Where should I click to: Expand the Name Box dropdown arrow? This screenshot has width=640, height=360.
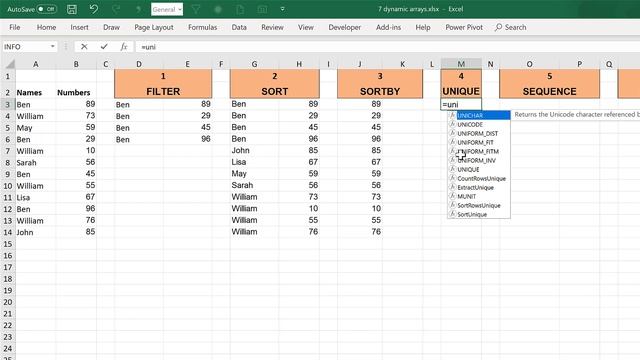53,47
